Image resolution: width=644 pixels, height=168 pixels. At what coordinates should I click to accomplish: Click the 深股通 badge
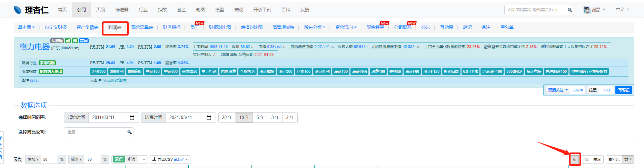pyautogui.click(x=57, y=41)
